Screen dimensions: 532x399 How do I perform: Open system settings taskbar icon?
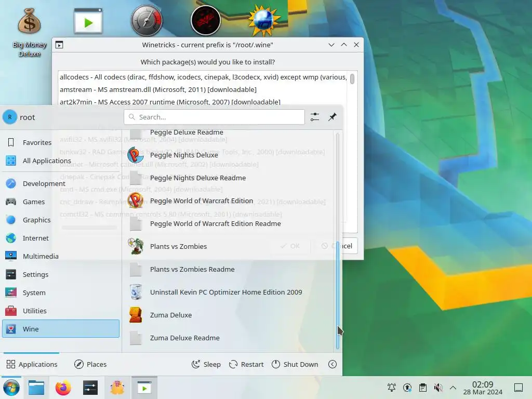click(90, 388)
